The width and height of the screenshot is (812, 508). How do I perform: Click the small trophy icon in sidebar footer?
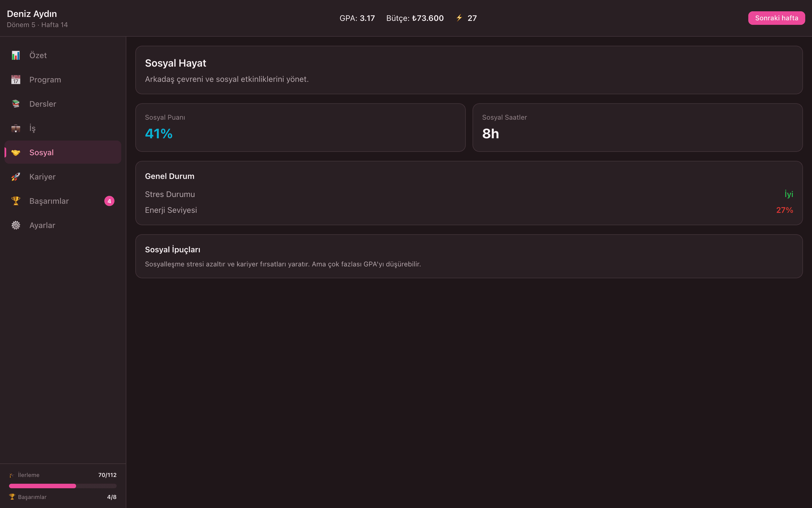[12, 497]
